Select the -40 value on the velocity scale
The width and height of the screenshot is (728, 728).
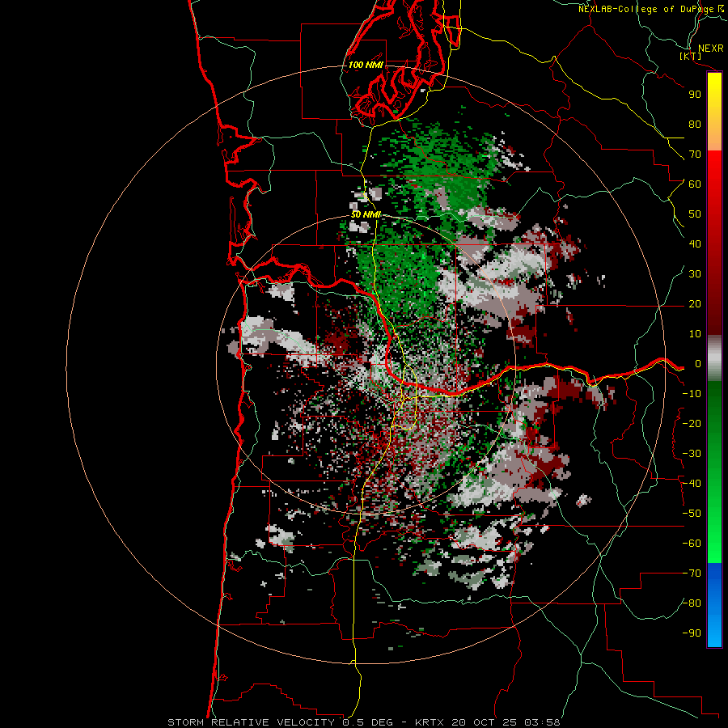(x=692, y=484)
